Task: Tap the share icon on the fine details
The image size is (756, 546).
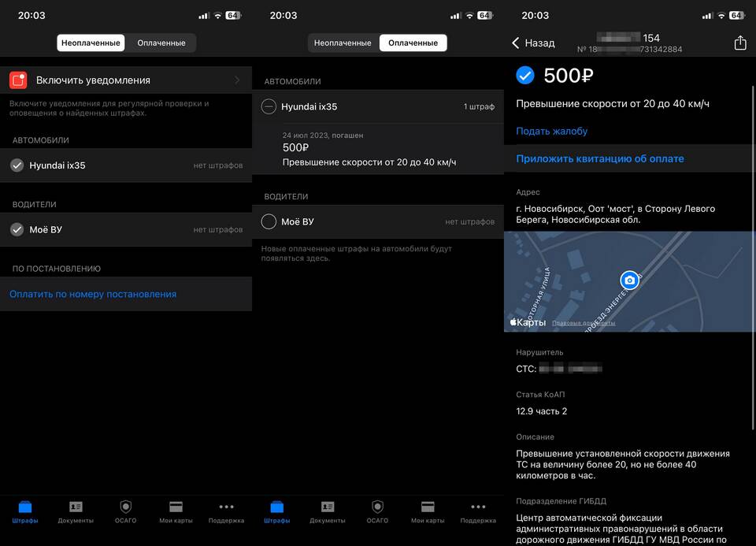Action: (x=739, y=43)
